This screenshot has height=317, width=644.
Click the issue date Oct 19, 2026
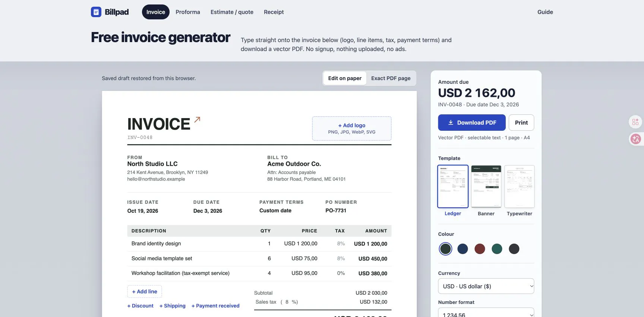point(143,211)
